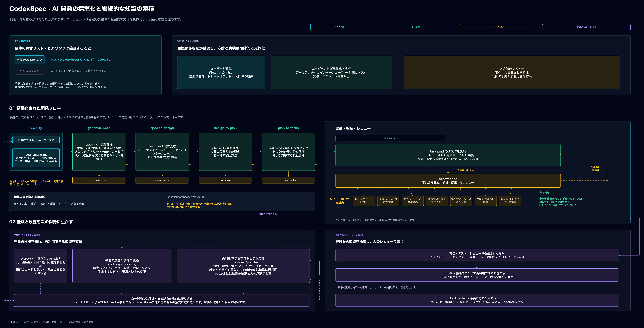The width and height of the screenshot is (644, 328).
Task: Click the review-plan box
Action: [225, 180]
